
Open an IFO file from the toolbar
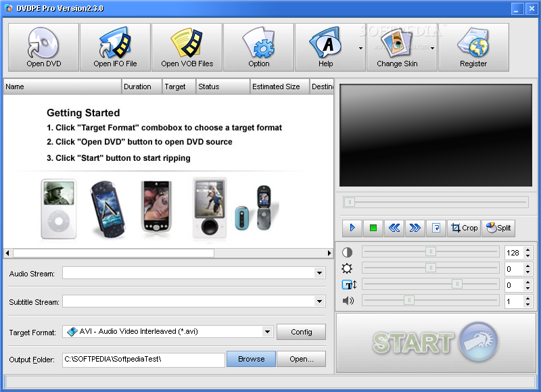pyautogui.click(x=115, y=47)
